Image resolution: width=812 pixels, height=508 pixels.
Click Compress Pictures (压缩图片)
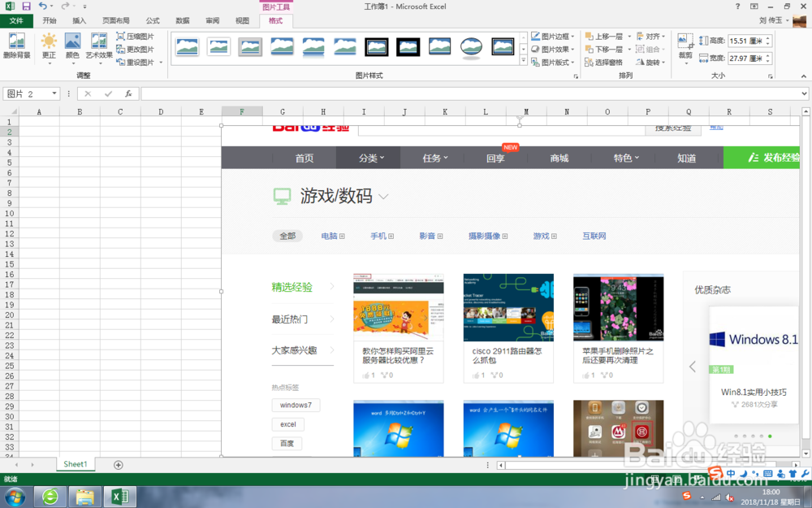pos(135,37)
